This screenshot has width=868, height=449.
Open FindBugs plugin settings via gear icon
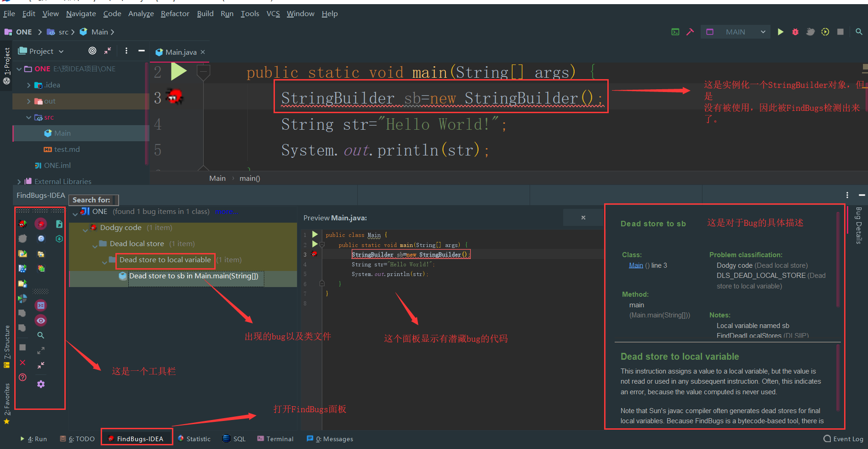[40, 384]
